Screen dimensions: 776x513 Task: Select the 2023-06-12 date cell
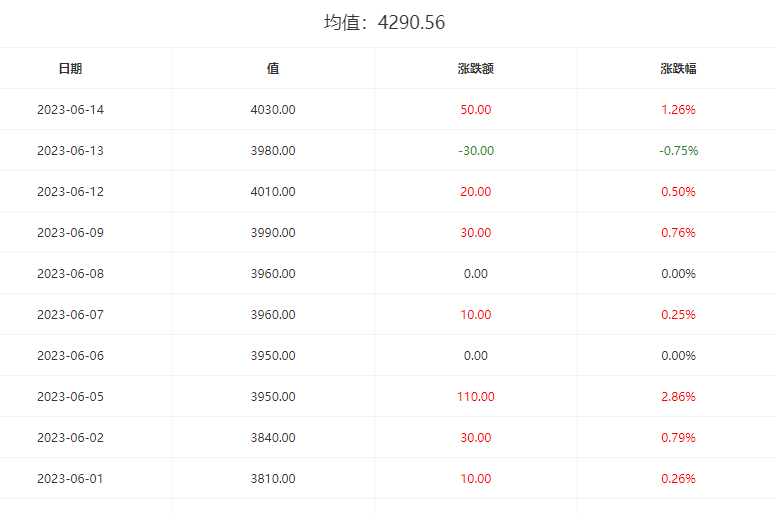pos(70,192)
